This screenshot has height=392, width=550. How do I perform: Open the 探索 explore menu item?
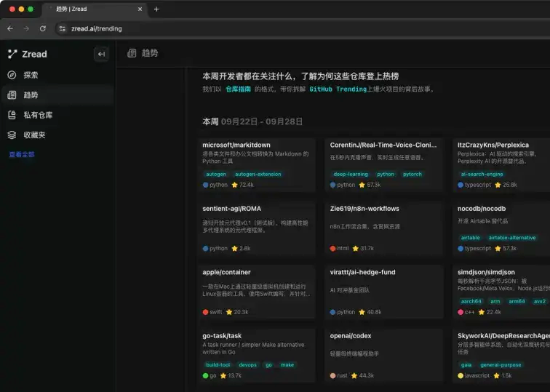[x=57, y=75]
